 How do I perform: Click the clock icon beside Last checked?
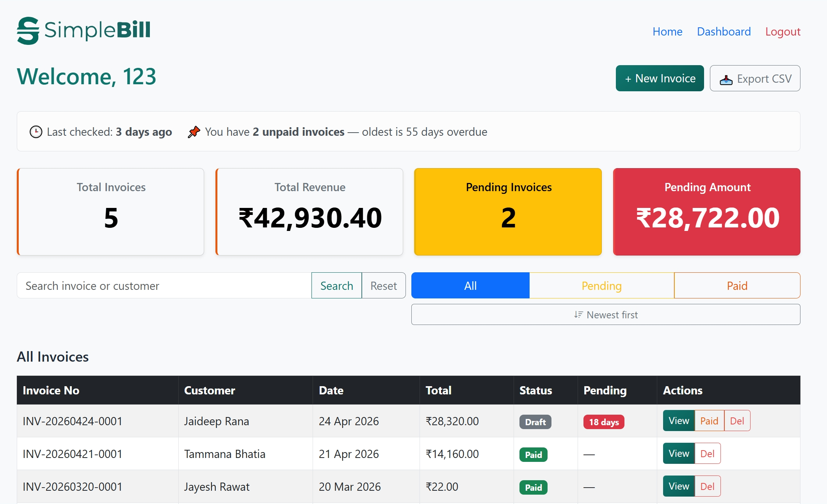point(36,132)
